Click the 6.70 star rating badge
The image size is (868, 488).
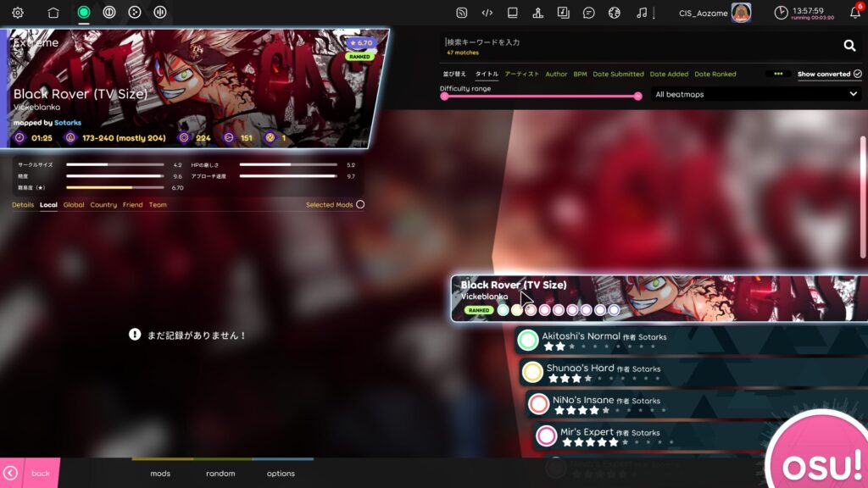(360, 42)
